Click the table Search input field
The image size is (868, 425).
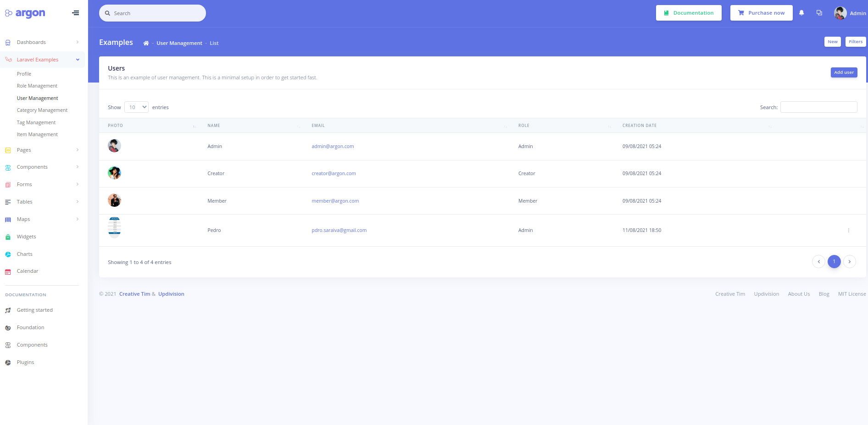[818, 107]
